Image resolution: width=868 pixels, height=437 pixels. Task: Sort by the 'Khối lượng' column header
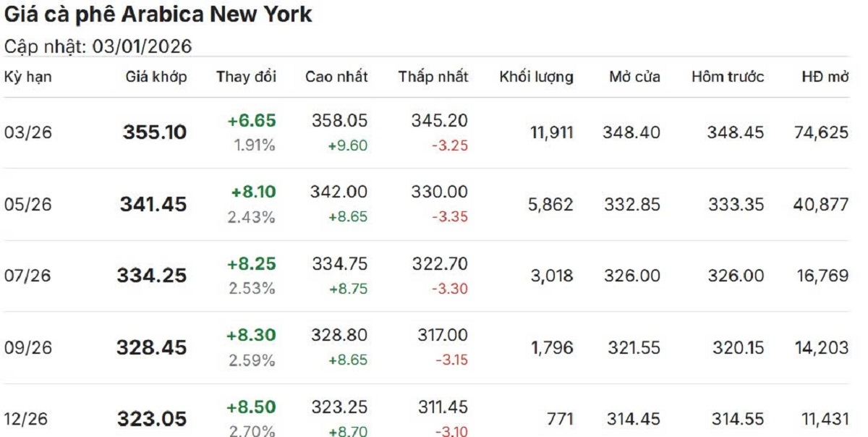(536, 77)
